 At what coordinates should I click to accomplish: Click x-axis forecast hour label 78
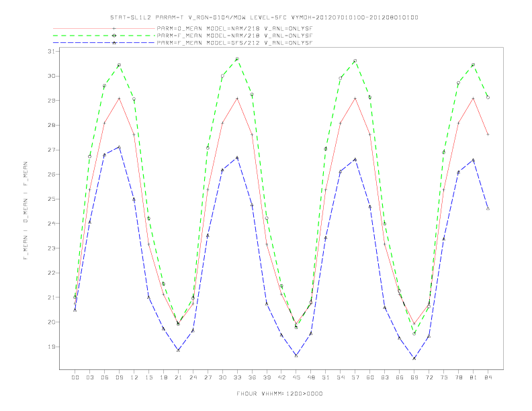click(x=459, y=377)
